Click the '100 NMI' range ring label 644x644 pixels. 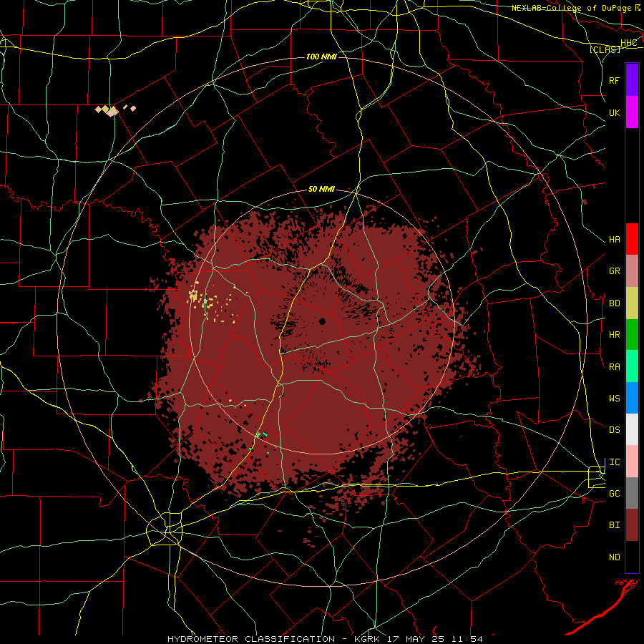(x=321, y=57)
